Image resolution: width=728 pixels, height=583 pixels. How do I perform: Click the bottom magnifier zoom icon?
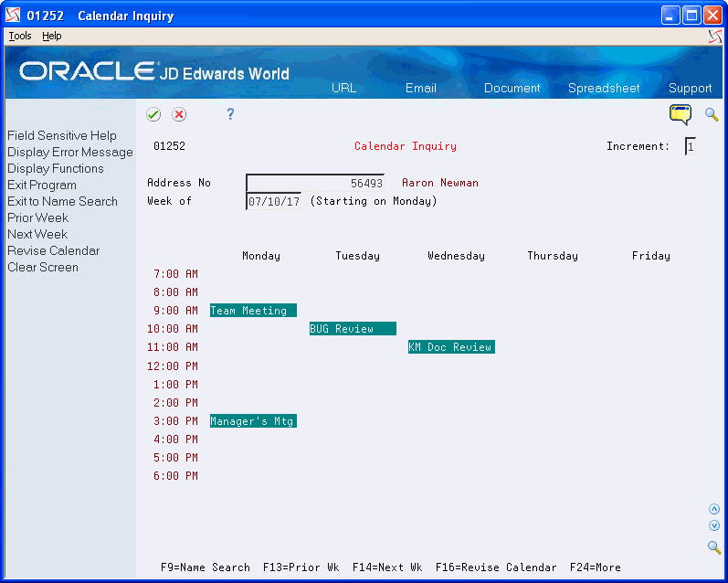(x=714, y=547)
